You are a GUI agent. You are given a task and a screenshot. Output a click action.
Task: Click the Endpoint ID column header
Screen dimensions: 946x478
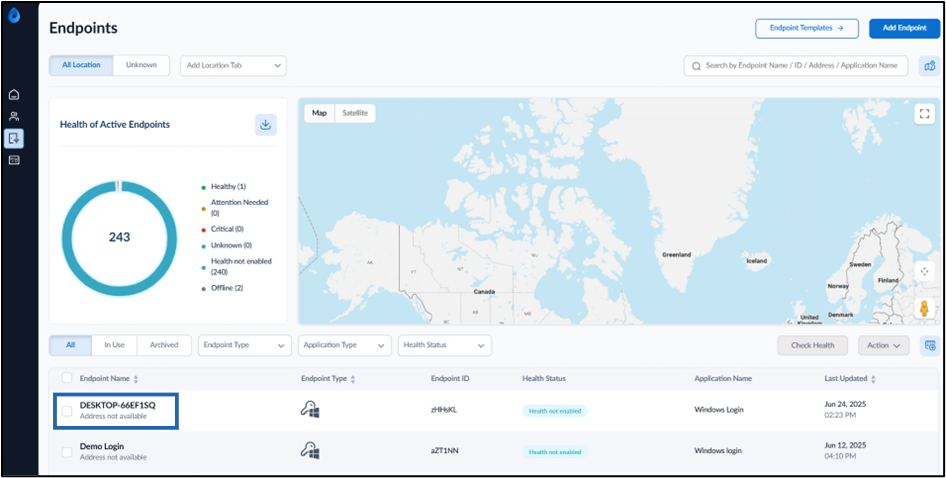point(450,378)
